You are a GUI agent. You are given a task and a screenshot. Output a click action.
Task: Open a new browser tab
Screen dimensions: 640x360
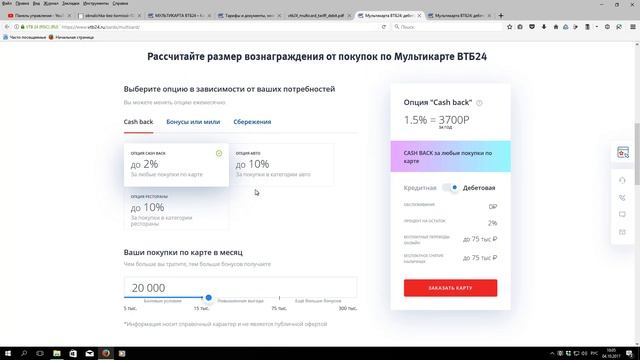point(501,16)
